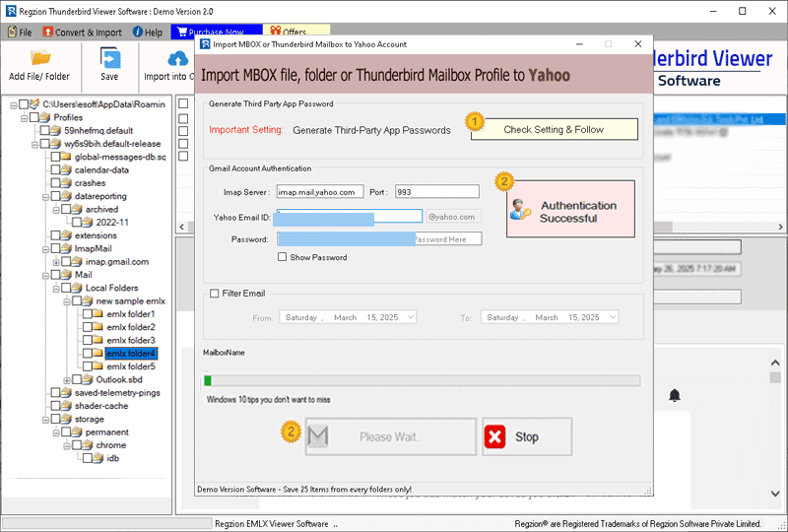Click the Help question mark icon

tap(138, 32)
